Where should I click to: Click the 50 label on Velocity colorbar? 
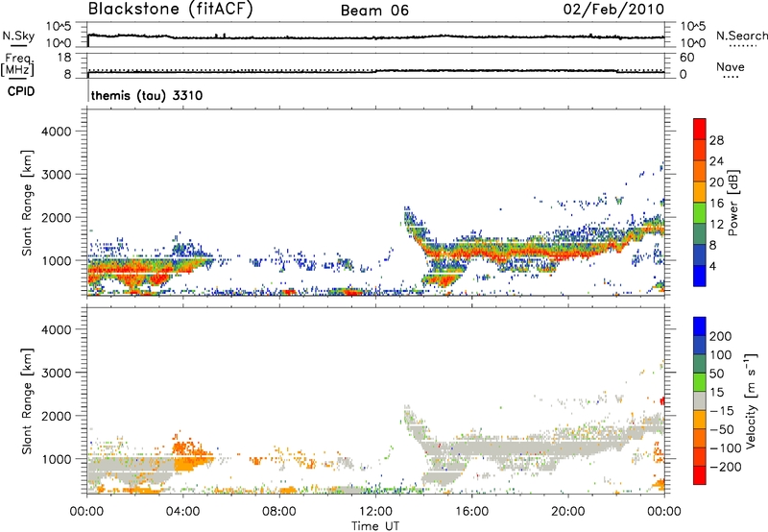716,374
